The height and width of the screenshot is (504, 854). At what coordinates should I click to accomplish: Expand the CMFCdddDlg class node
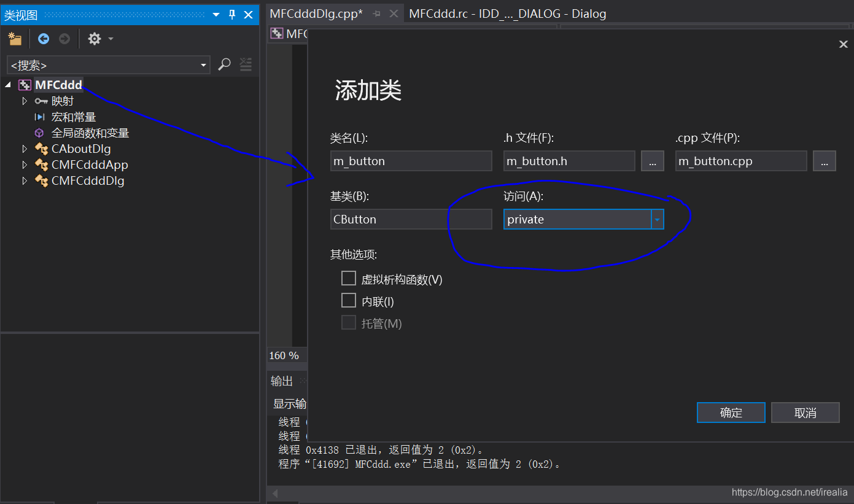25,180
